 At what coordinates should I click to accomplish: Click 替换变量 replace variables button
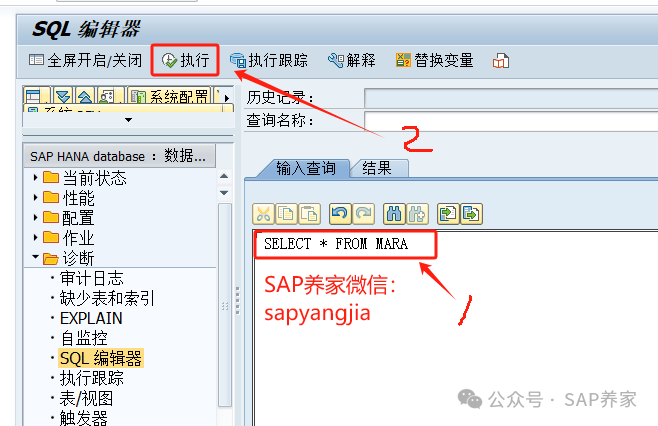(x=435, y=60)
